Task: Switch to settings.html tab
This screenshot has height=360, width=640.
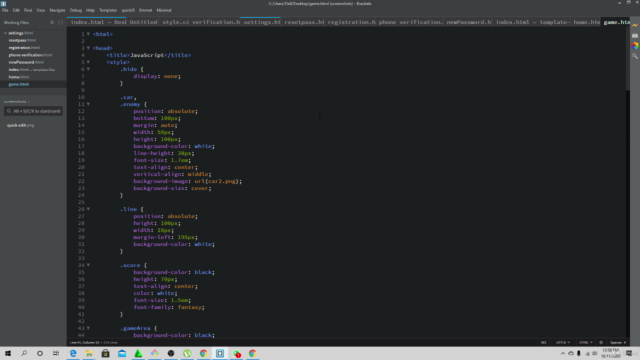Action: [261, 22]
